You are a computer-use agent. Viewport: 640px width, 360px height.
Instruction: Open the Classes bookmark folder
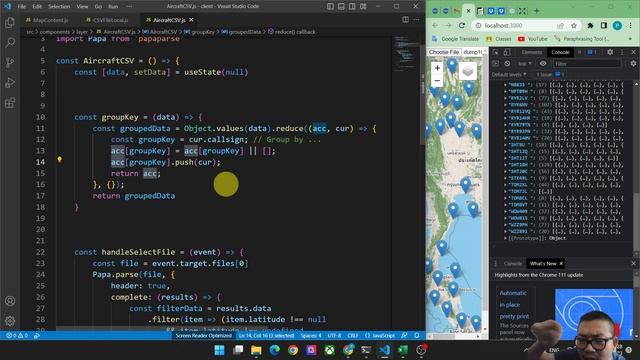(x=498, y=39)
